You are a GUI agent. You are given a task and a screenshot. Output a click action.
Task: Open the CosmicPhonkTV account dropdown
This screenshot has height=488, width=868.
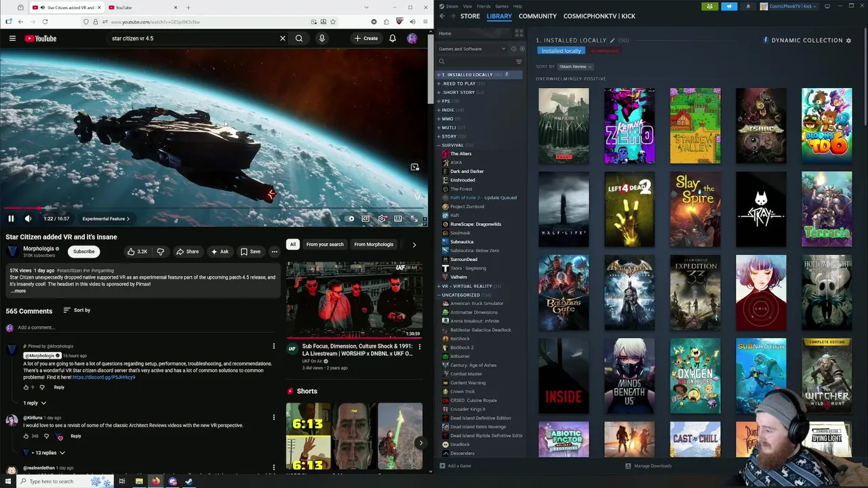789,6
